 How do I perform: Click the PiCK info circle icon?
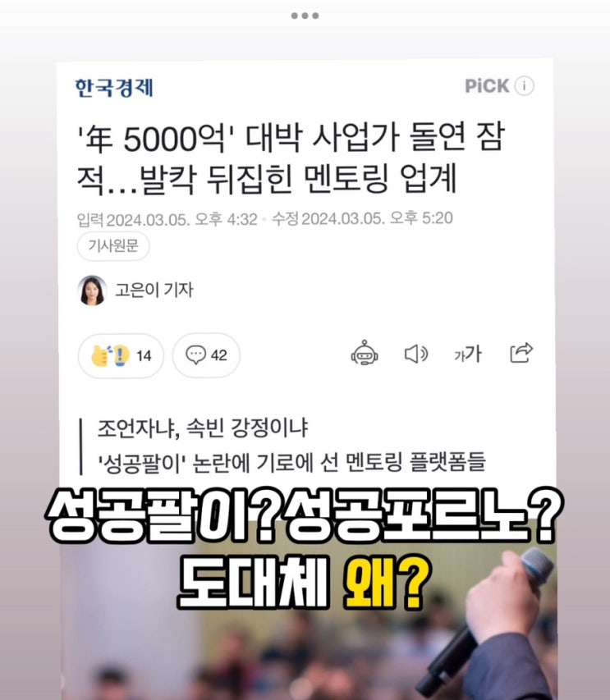[525, 85]
